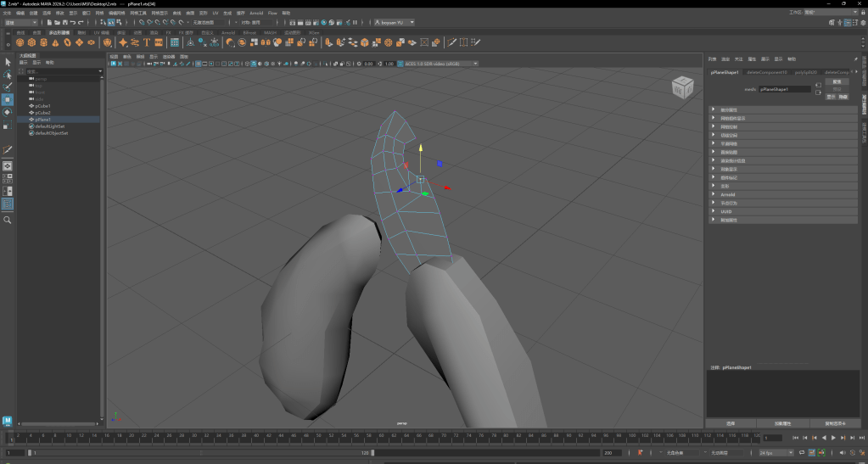
Task: Select the polygon sphere shelf icon
Action: coord(20,42)
